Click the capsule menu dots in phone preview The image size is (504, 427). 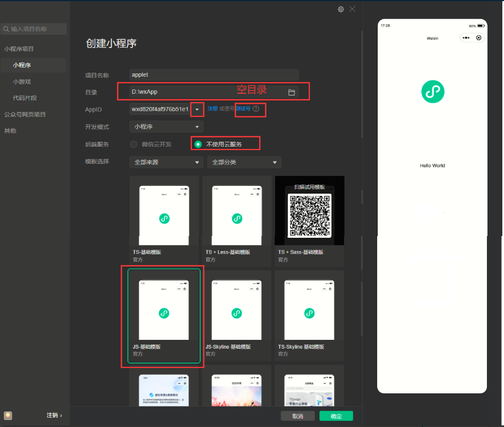pyautogui.click(x=466, y=38)
